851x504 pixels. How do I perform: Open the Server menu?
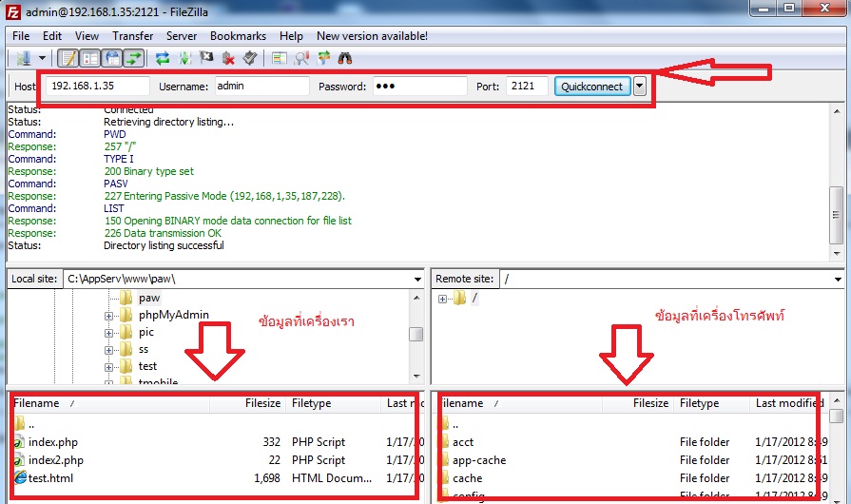tap(182, 36)
